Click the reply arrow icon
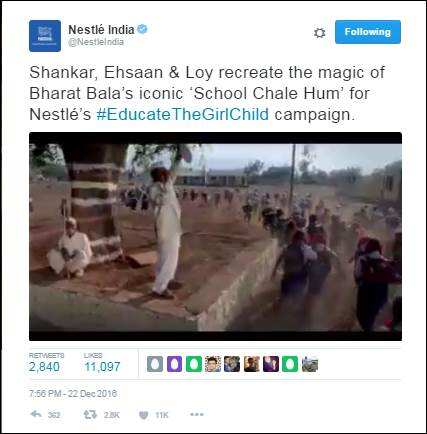 pyautogui.click(x=36, y=415)
